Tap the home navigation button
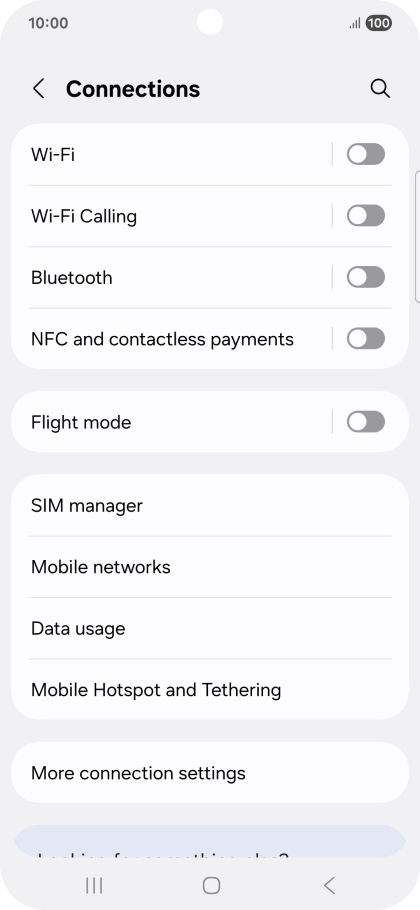420x910 pixels. [211, 885]
